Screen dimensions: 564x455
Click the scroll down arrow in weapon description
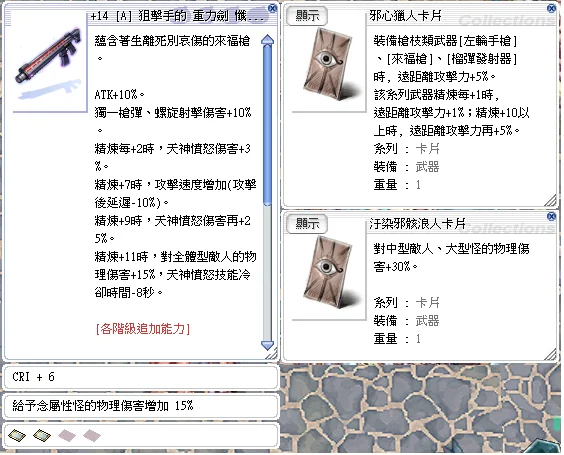pos(267,345)
